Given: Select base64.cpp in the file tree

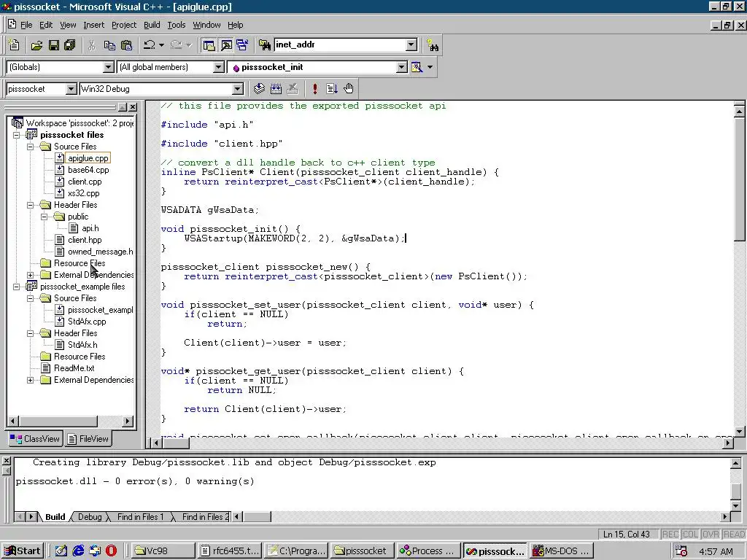Looking at the screenshot, I should [x=88, y=170].
